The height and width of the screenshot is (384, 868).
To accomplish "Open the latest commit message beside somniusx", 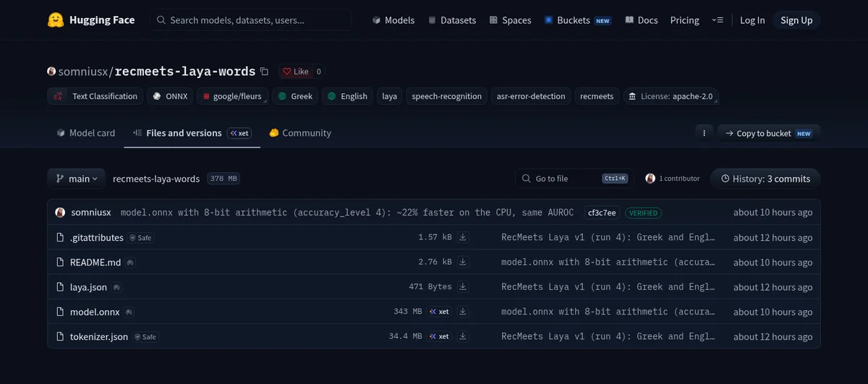I will coord(347,213).
